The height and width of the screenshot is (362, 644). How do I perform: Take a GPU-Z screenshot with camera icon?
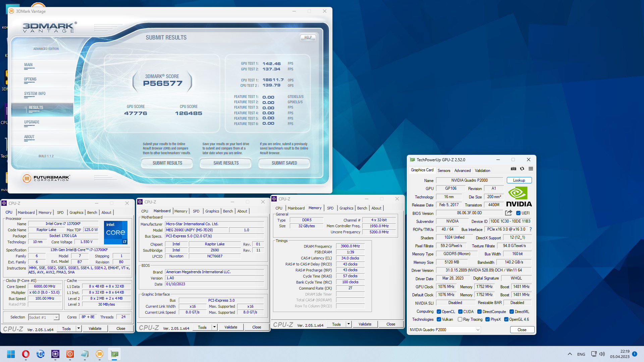coord(513,169)
